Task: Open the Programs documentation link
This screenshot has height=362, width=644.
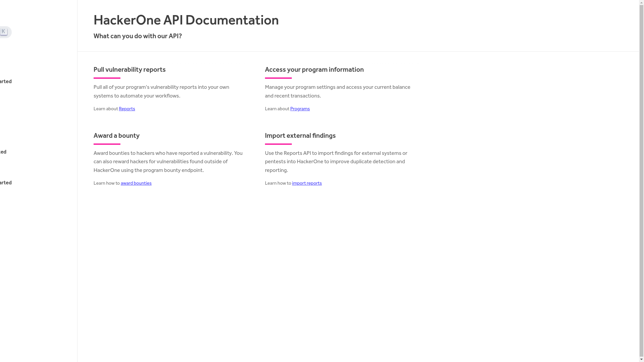Action: (x=300, y=109)
